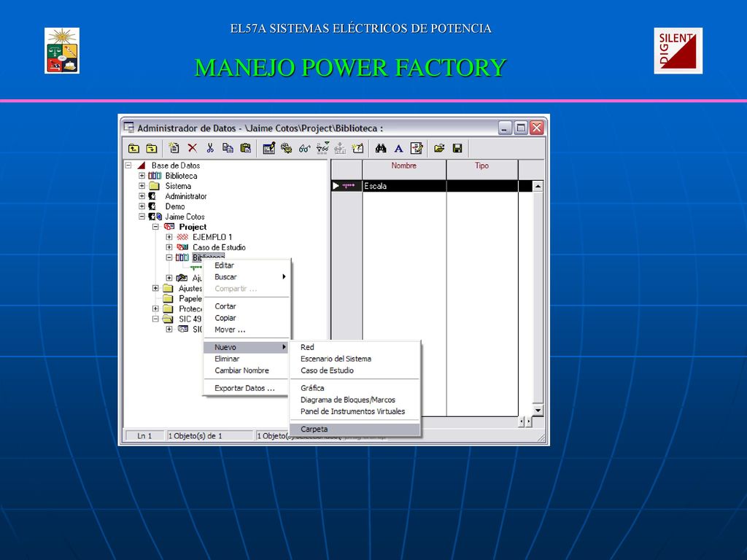Search with the binoculars icon
747x560 pixels.
(x=381, y=149)
